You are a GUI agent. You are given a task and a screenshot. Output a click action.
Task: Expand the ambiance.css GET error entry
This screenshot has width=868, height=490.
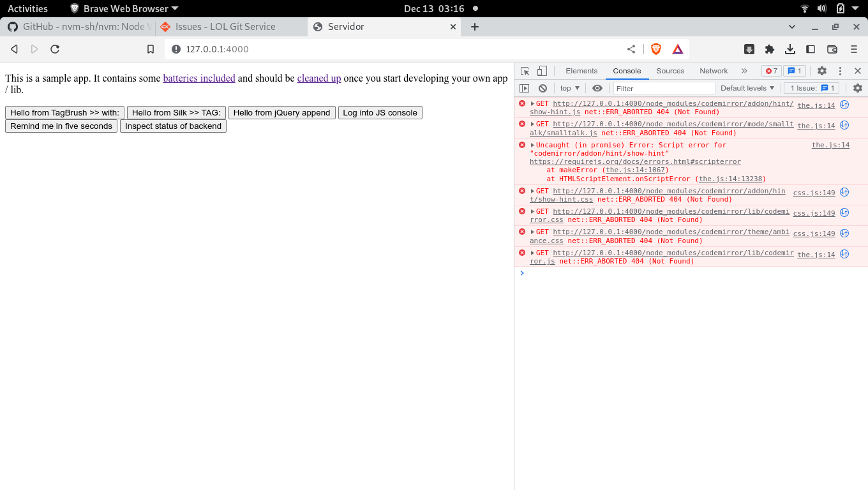tap(533, 232)
